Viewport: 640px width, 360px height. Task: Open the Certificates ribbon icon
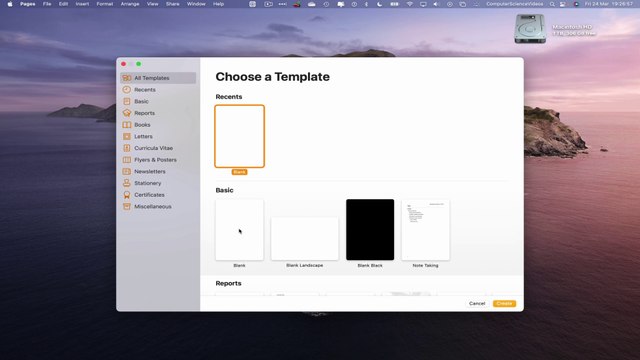[x=127, y=195]
